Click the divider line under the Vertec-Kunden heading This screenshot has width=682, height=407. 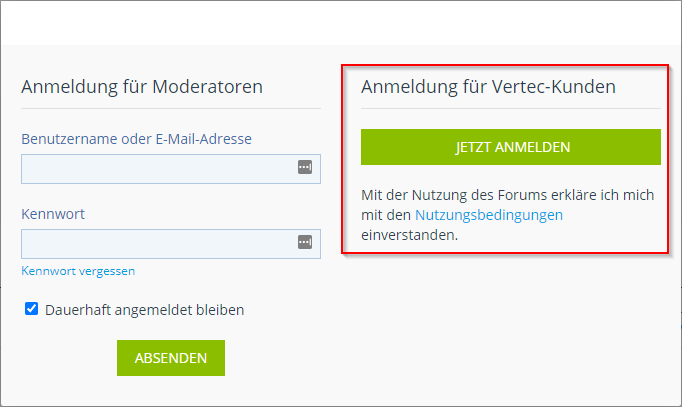[x=510, y=108]
